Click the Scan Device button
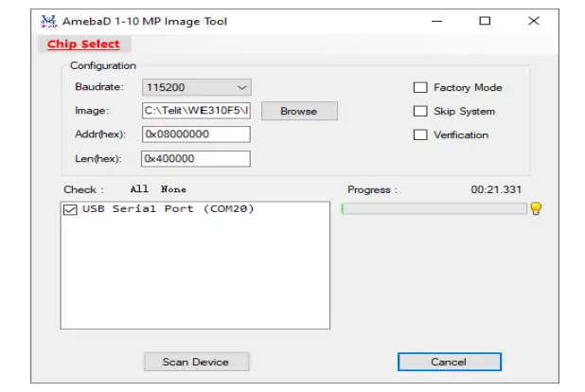The image size is (585, 392). tap(197, 362)
